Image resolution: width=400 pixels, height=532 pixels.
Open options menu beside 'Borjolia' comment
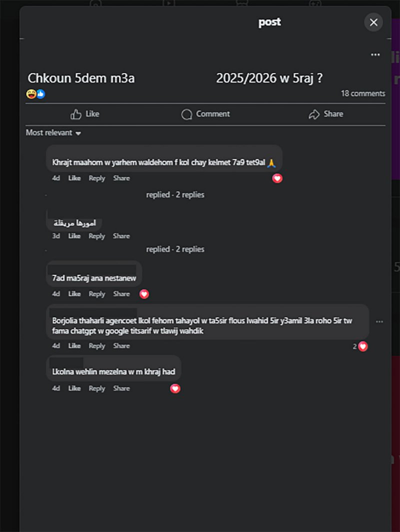[379, 321]
